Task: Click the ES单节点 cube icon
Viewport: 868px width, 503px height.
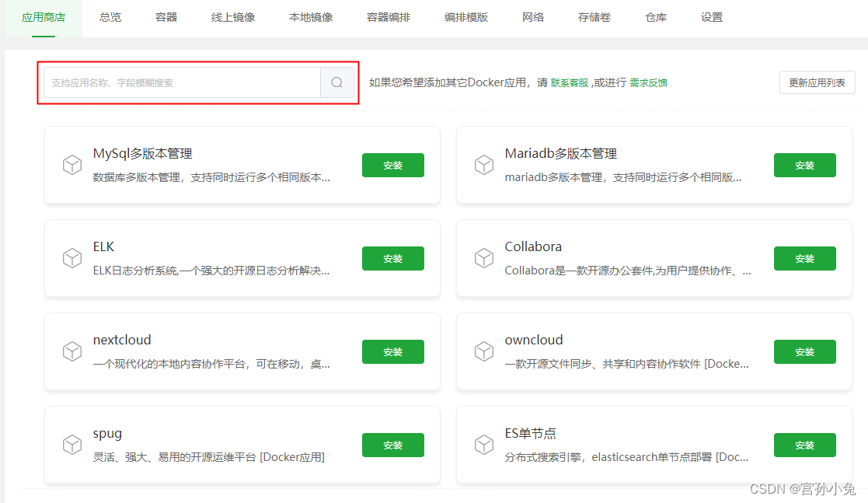Action: coord(484,444)
